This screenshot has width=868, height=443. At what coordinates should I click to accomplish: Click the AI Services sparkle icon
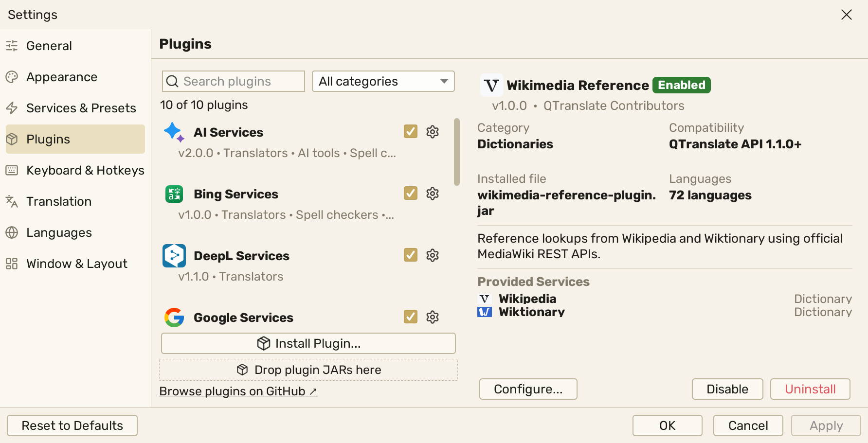pos(174,132)
